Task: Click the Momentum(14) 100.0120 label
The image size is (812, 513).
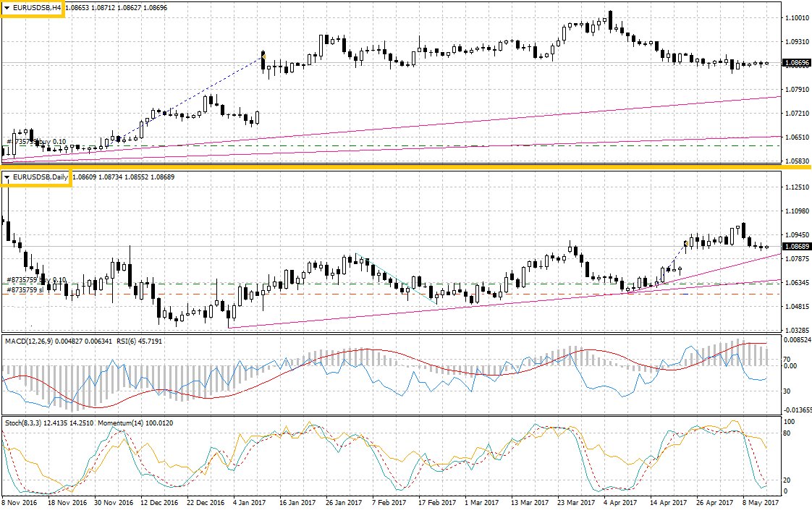Action: pyautogui.click(x=135, y=423)
